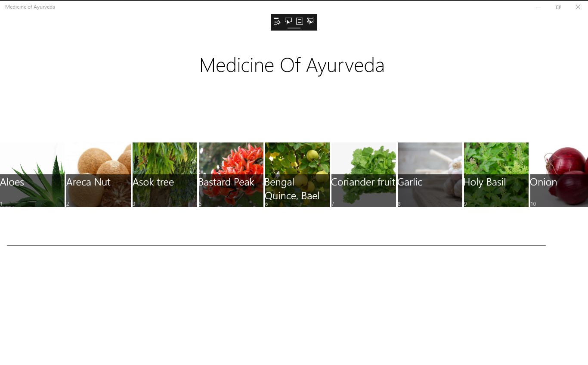Open the Asok tree tile
This screenshot has width=588, height=365.
[x=165, y=175]
